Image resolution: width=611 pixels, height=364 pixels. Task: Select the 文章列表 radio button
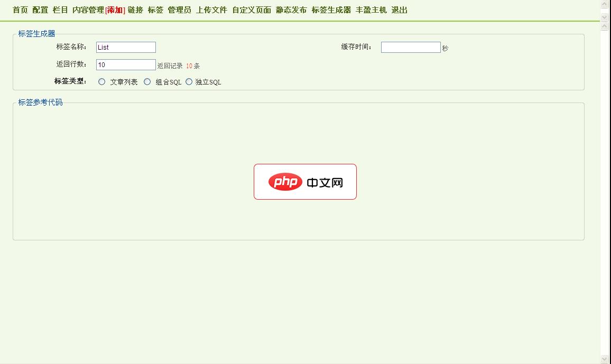pos(101,81)
